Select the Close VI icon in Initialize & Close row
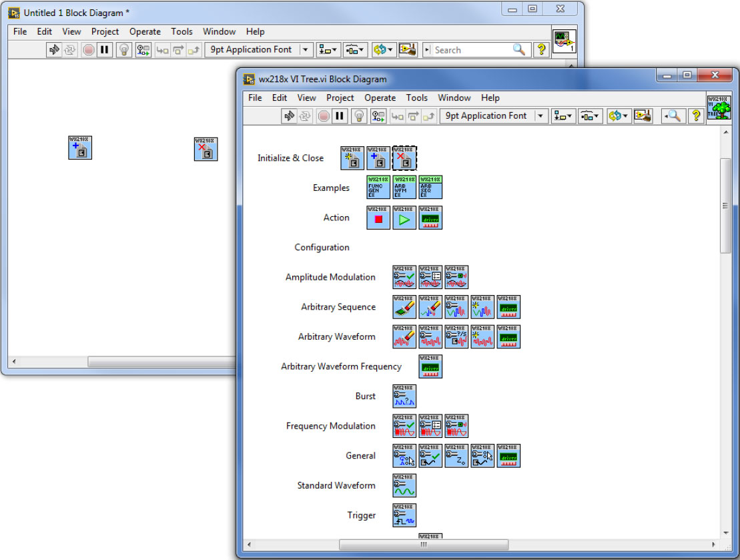The height and width of the screenshot is (560, 740). click(404, 158)
